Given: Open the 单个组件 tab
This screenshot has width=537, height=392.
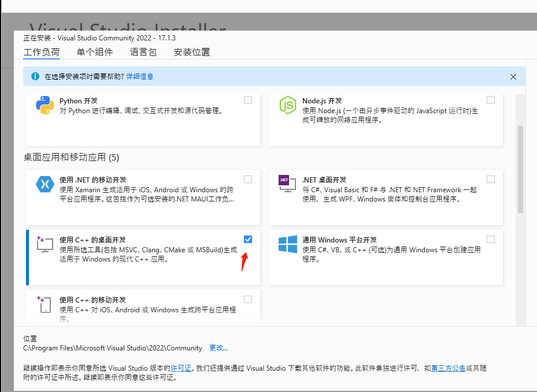Looking at the screenshot, I should [x=95, y=52].
